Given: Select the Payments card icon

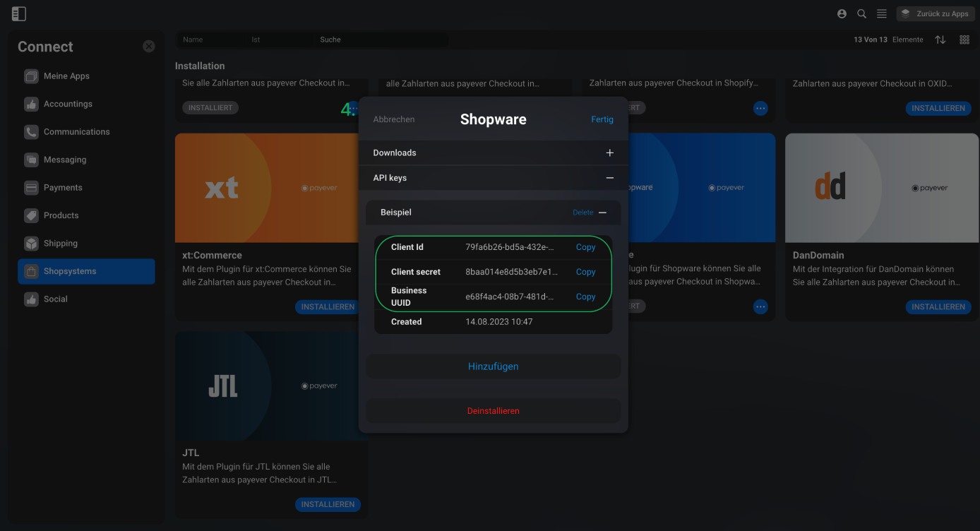Looking at the screenshot, I should 31,188.
